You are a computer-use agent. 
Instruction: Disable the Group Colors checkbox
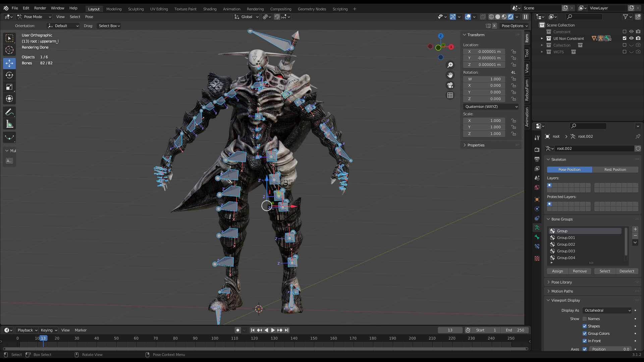click(585, 334)
